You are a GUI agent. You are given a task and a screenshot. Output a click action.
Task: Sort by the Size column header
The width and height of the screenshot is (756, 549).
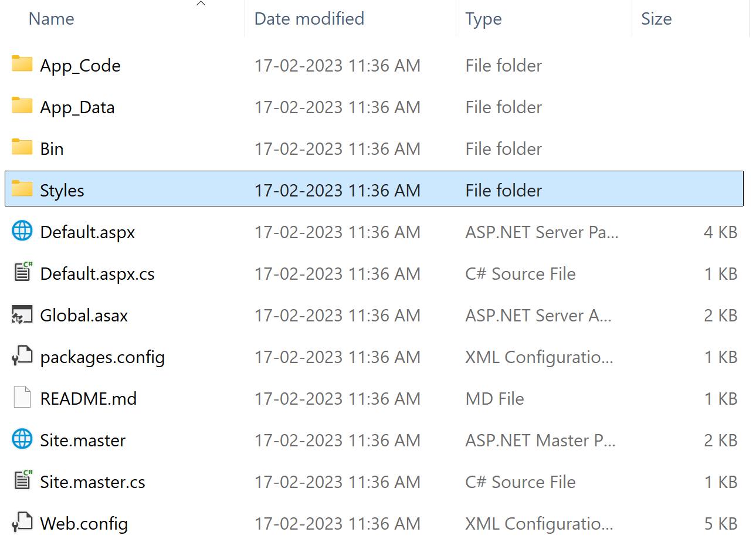point(656,19)
